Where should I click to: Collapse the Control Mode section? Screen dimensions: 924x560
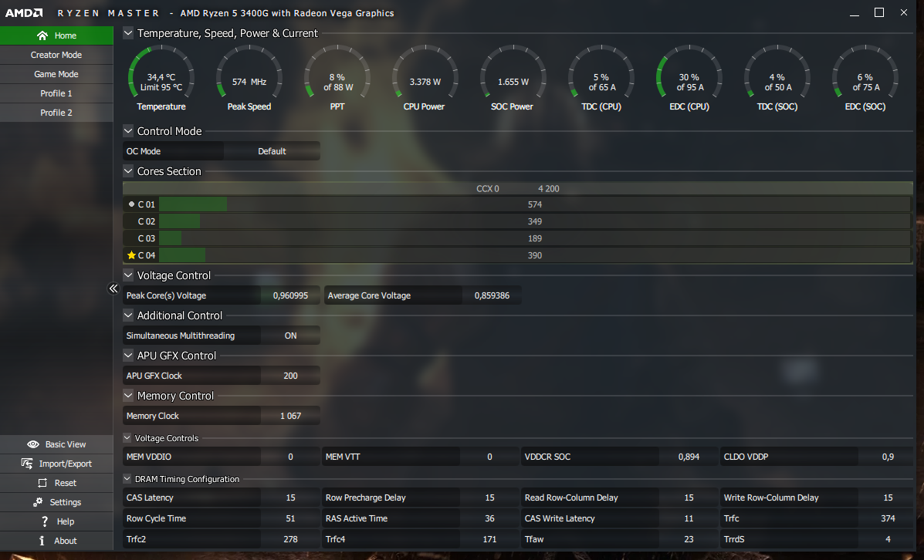tap(128, 130)
